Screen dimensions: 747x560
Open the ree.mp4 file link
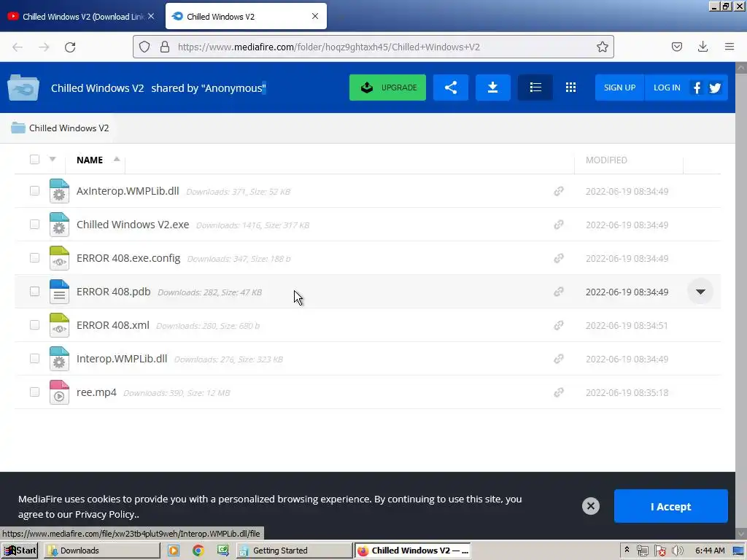coord(97,392)
